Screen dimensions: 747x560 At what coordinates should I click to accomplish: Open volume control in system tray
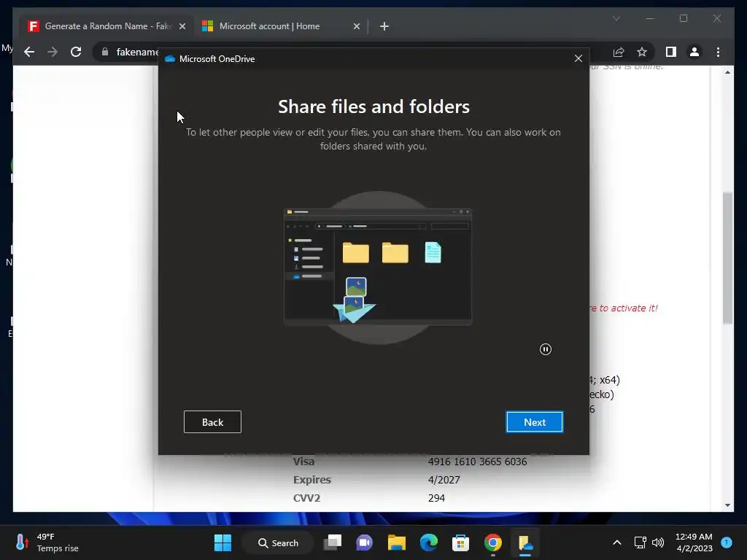tap(658, 542)
